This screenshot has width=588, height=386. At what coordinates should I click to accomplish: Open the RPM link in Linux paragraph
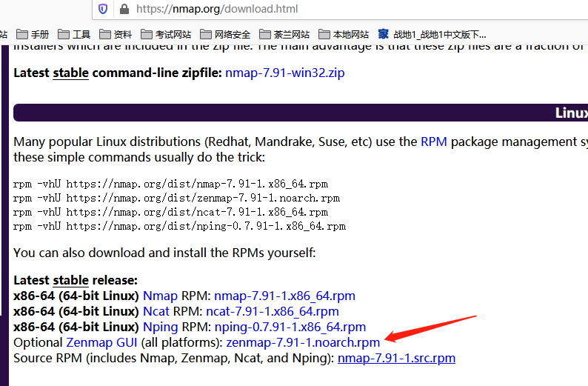click(x=434, y=142)
